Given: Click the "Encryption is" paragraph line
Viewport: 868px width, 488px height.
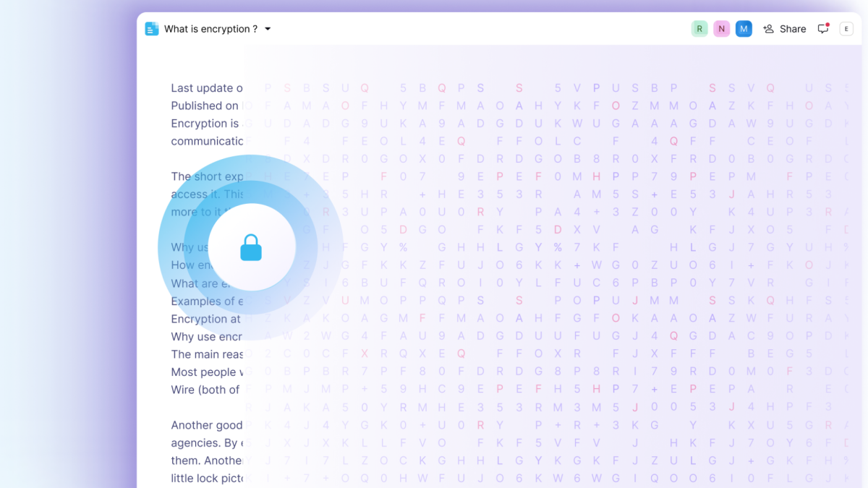Looking at the screenshot, I should click(x=205, y=124).
